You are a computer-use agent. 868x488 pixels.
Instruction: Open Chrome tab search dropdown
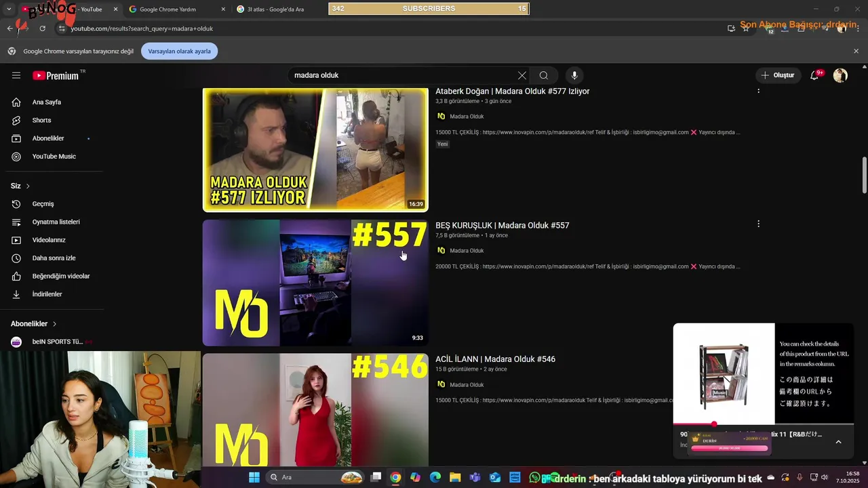coord(9,9)
